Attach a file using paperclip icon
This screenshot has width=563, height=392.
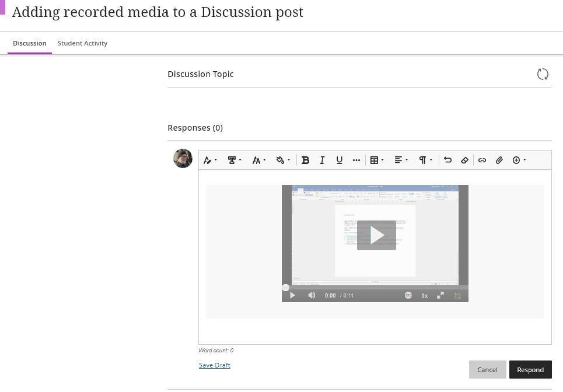tap(499, 160)
